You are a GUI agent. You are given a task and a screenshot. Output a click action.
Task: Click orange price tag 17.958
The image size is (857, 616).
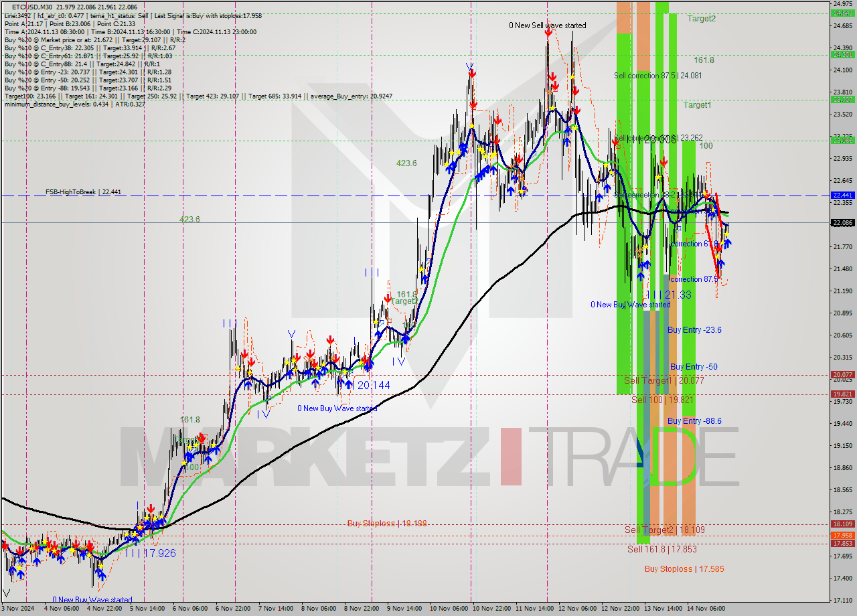point(842,536)
